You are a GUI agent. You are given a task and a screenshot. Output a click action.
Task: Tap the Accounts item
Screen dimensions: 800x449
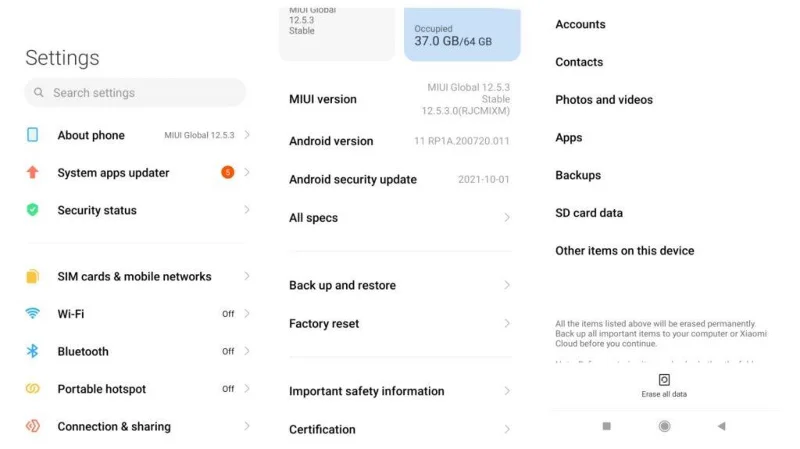(580, 24)
